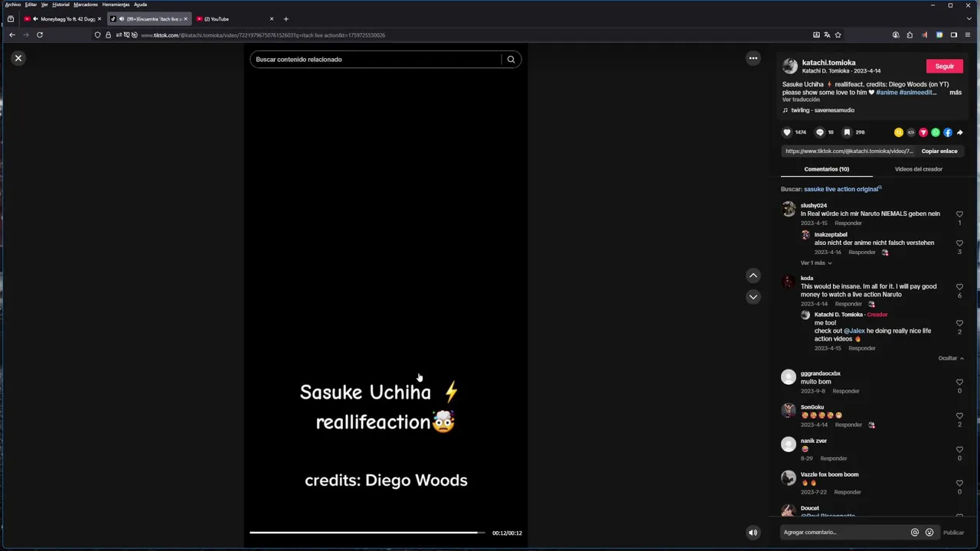
Task: Collapse replies with Ocultar
Action: [951, 358]
